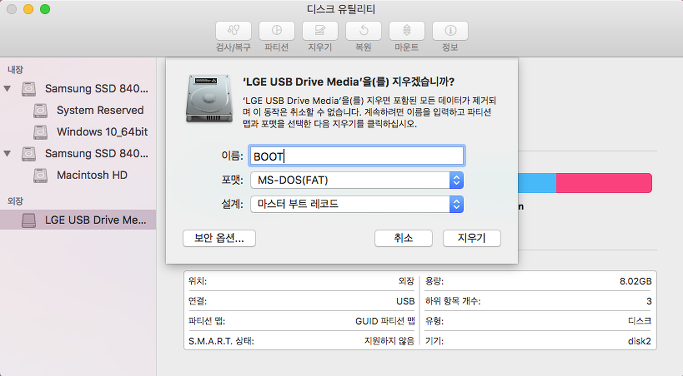Click the disk2 device value
Screen dimensions: 683x376
(639, 341)
